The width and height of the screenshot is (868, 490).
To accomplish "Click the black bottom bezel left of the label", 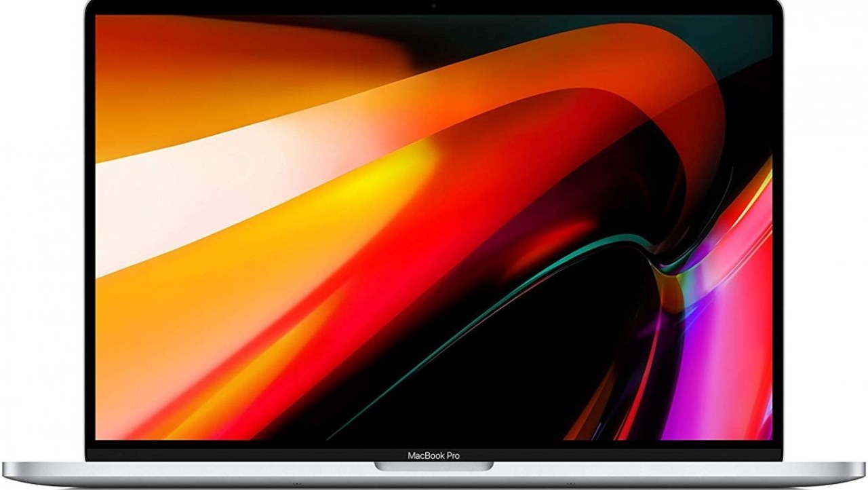I will tap(244, 455).
